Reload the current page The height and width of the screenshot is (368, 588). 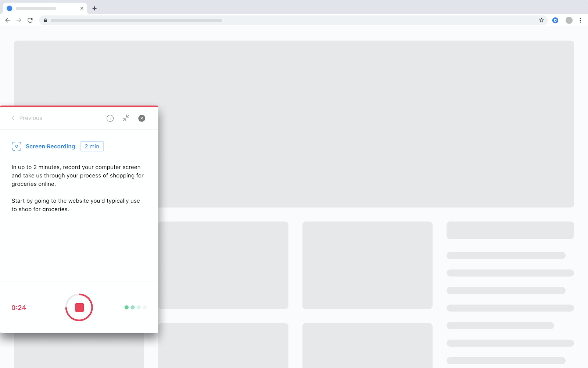click(30, 20)
